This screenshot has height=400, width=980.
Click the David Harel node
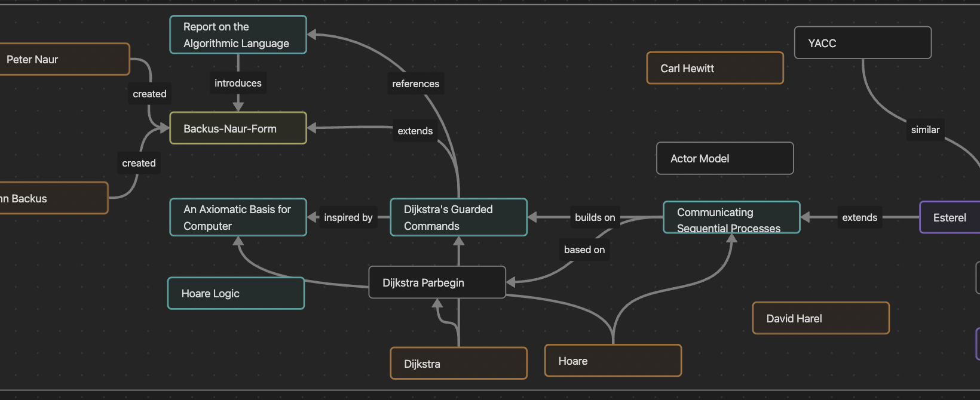tap(820, 318)
